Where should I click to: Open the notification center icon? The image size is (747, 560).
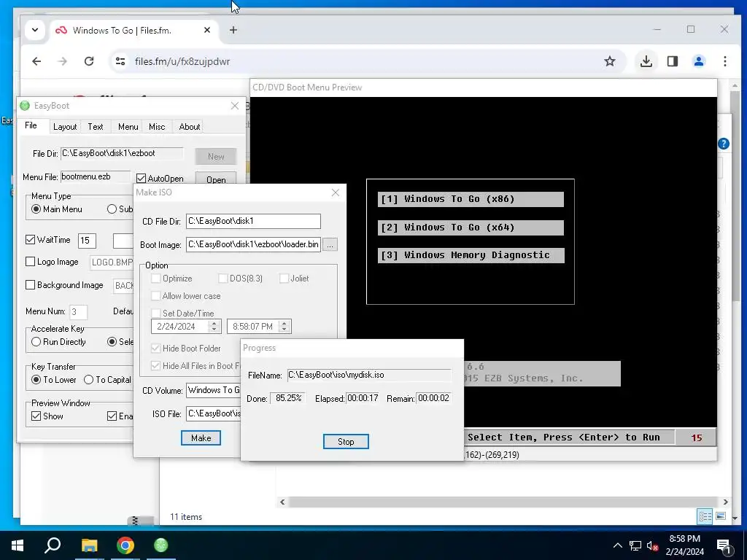(724, 546)
